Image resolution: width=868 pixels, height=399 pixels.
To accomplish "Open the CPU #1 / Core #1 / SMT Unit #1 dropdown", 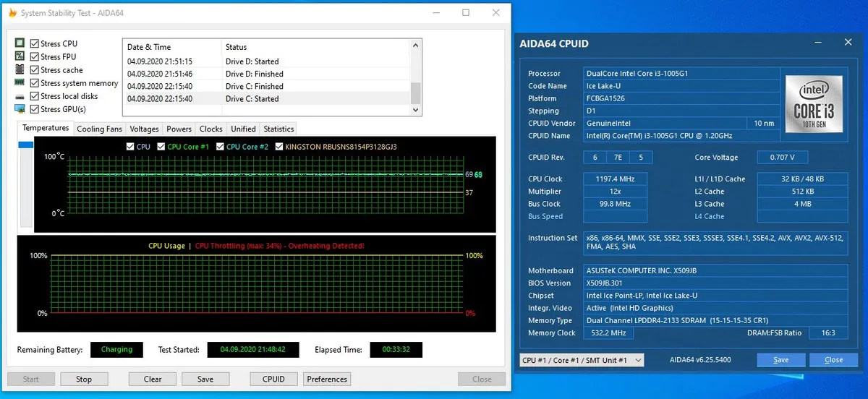I will tap(582, 360).
